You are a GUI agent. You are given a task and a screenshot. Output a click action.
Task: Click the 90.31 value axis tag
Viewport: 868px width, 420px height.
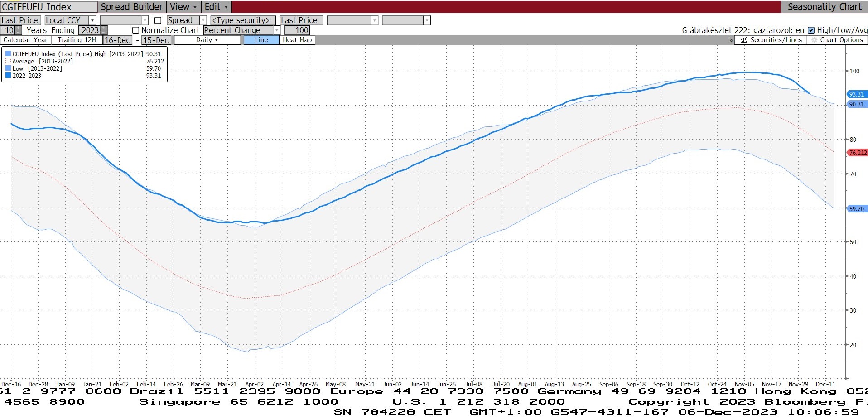[x=857, y=104]
